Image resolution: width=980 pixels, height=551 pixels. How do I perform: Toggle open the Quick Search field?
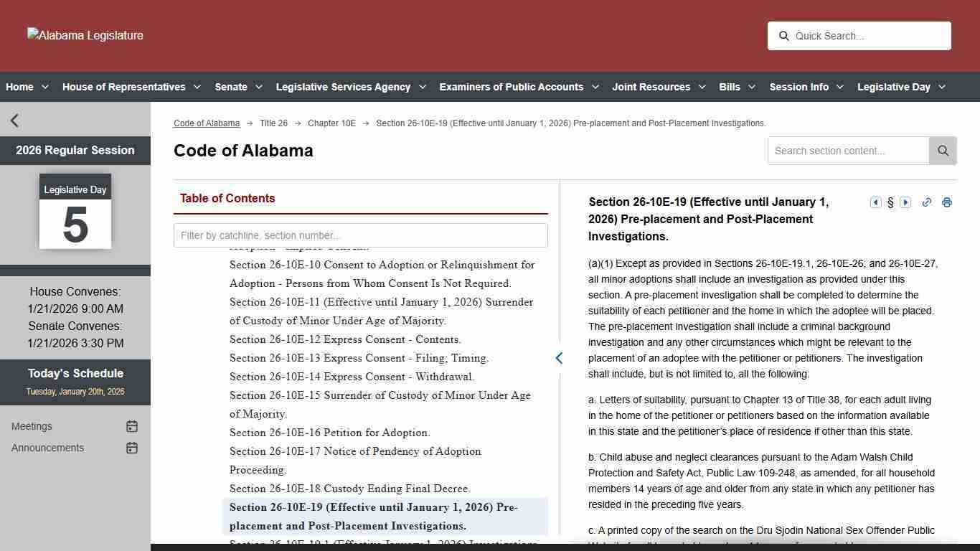click(784, 36)
